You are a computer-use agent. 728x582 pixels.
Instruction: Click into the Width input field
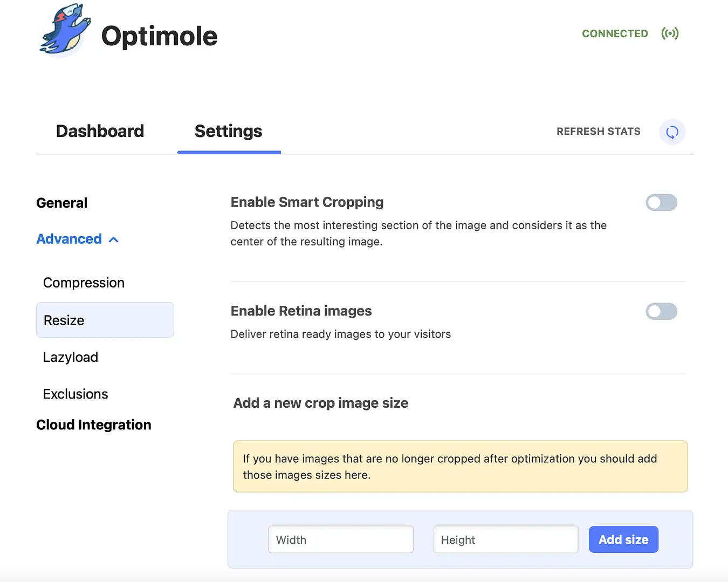tap(340, 539)
